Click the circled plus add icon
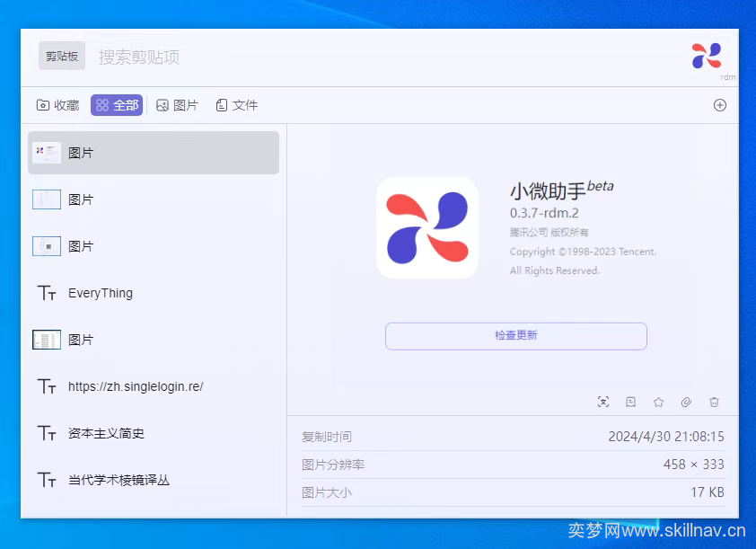756x549 pixels. pos(719,105)
